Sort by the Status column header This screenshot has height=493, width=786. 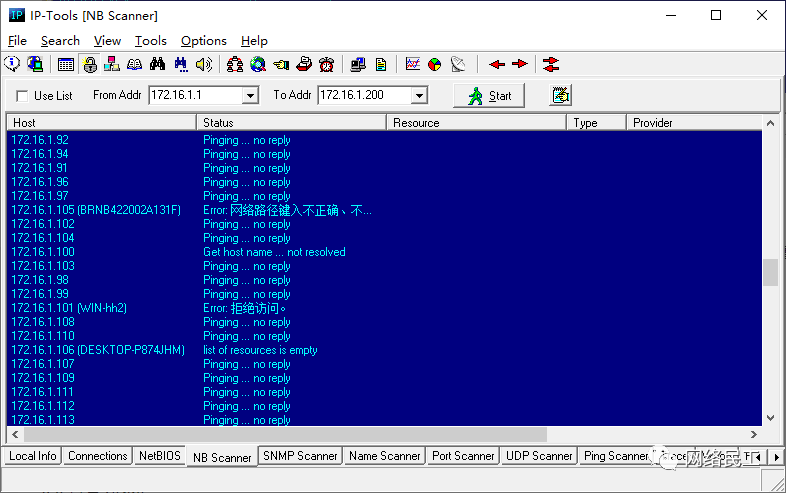tap(291, 123)
